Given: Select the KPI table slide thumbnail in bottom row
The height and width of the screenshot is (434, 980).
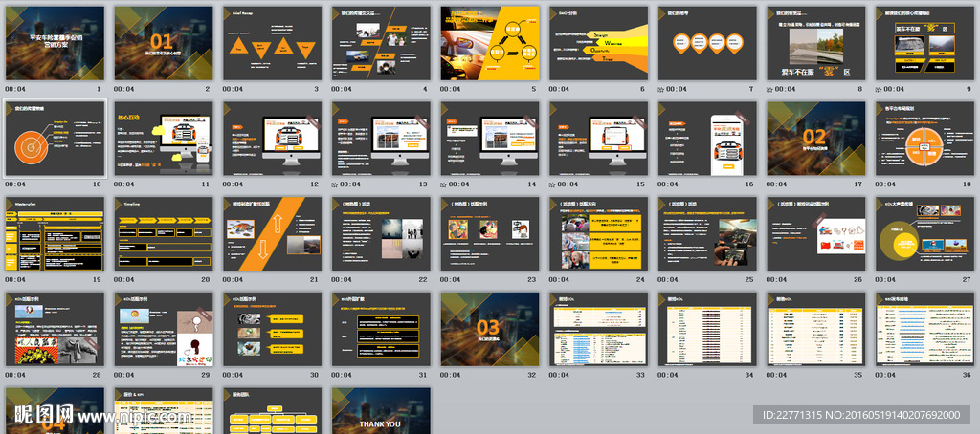Looking at the screenshot, I should [164, 410].
